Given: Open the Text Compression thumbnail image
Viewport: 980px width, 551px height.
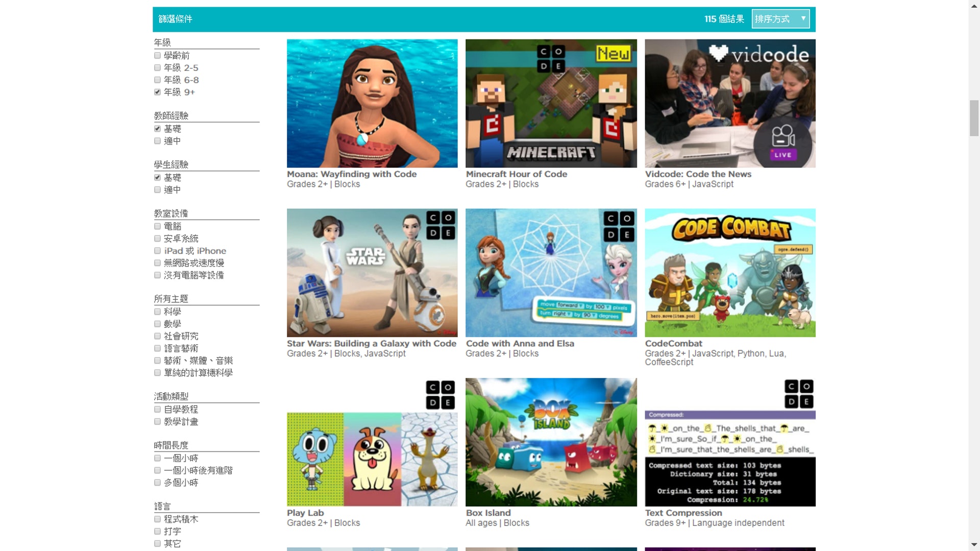Looking at the screenshot, I should [x=730, y=442].
